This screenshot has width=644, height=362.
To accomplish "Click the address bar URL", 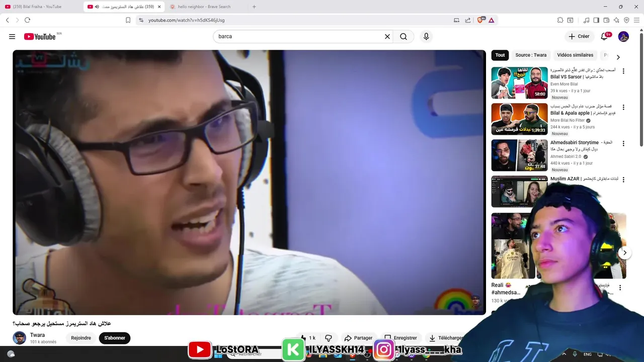I will tap(186, 20).
